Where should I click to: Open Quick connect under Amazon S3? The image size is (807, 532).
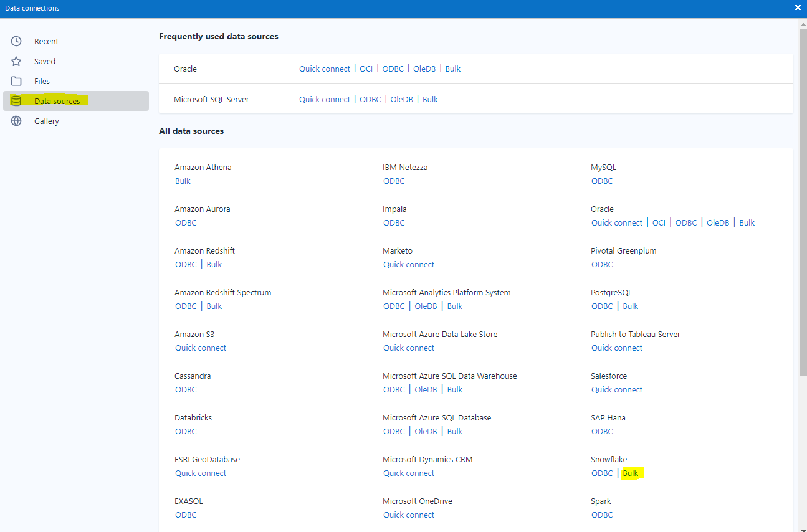201,348
